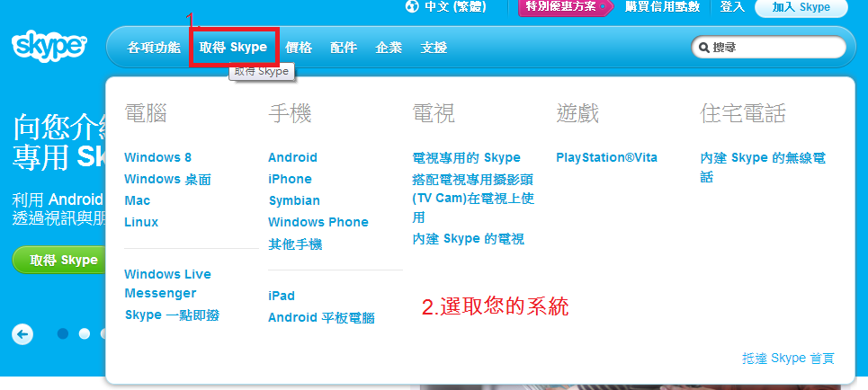Click into the 搜尋 search field
This screenshot has height=390, width=868.
pyautogui.click(x=769, y=48)
